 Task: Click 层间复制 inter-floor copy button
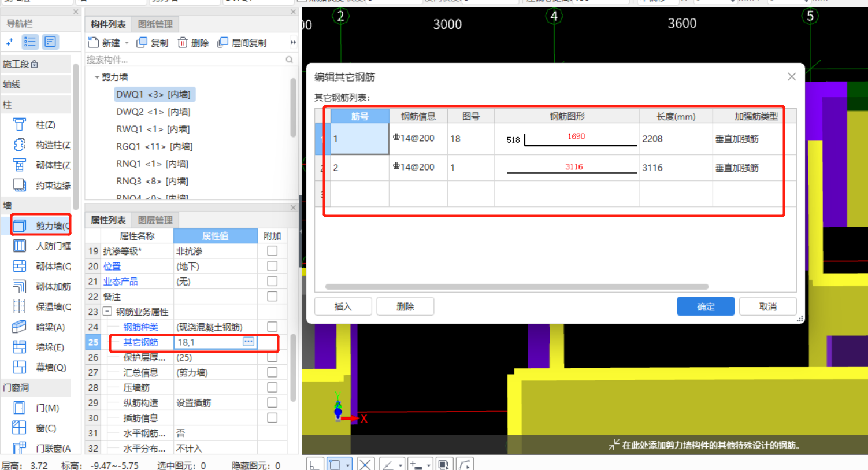point(242,43)
